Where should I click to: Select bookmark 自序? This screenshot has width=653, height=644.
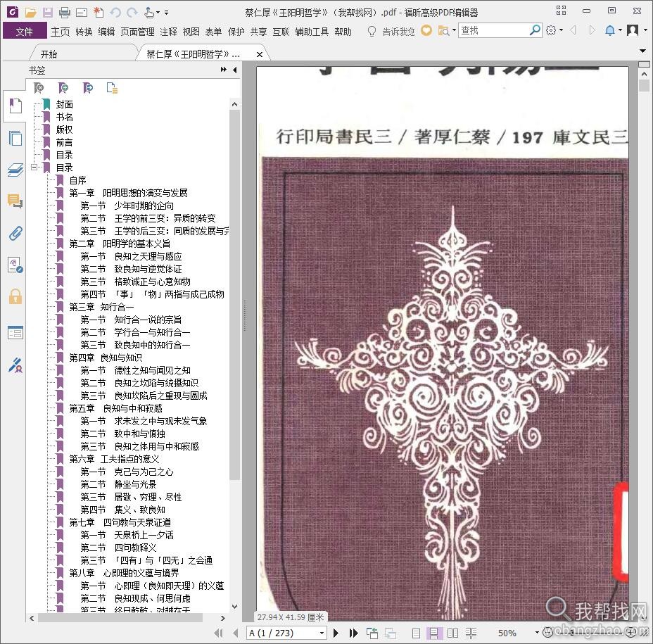(x=78, y=180)
